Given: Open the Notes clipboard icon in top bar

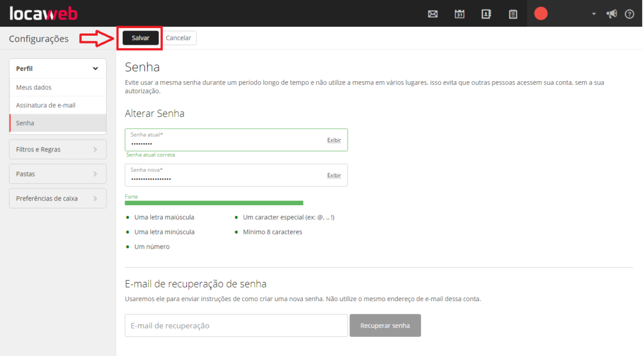Looking at the screenshot, I should coord(513,13).
